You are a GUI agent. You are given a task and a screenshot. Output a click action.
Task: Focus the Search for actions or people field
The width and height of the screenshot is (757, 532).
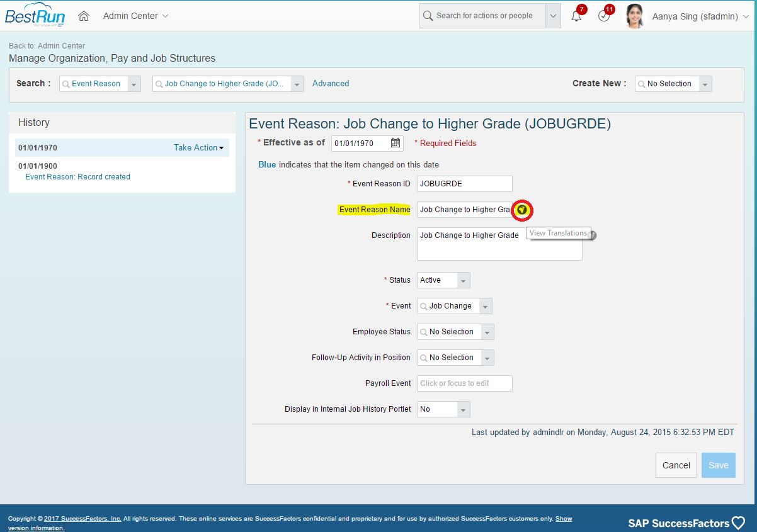tap(482, 16)
